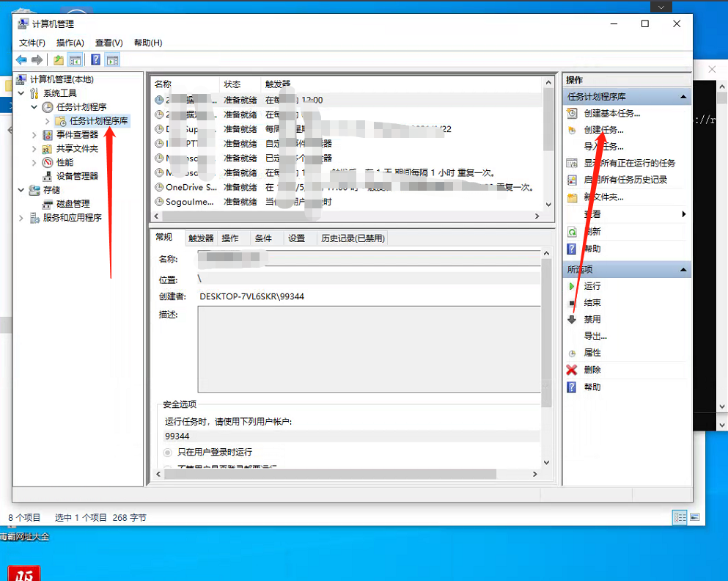Click the task list horizontal scrollbar
This screenshot has width=728, height=581.
click(346, 216)
